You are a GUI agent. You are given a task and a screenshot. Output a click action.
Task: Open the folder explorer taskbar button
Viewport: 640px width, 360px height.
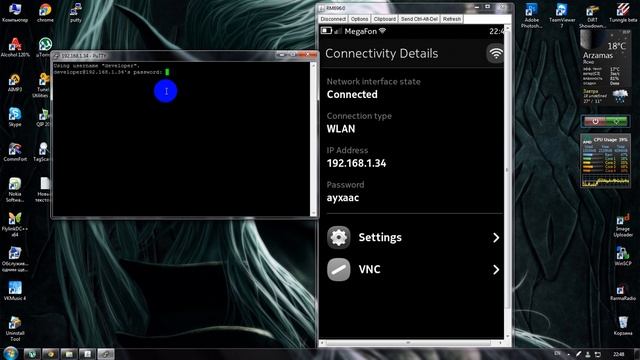pyautogui.click(x=69, y=354)
